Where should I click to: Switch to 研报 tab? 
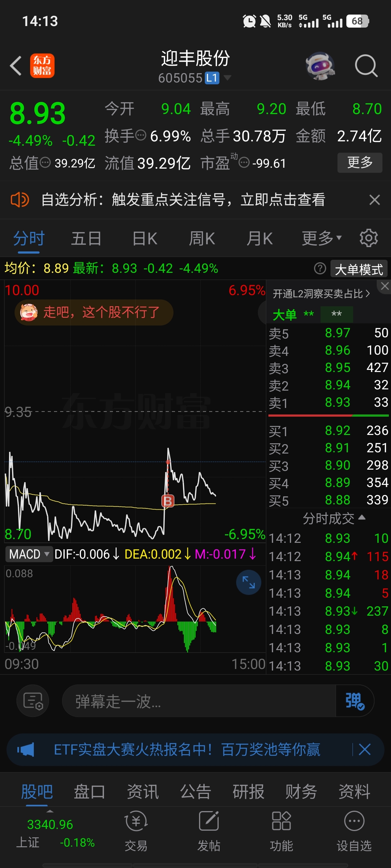pos(248,791)
